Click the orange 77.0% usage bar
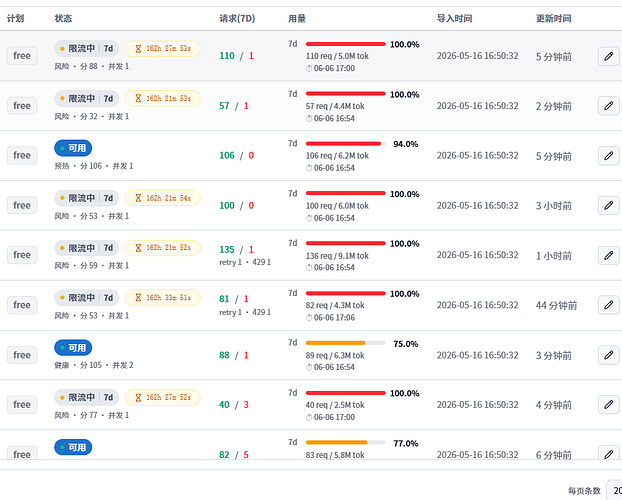The image size is (622, 500). (x=346, y=442)
